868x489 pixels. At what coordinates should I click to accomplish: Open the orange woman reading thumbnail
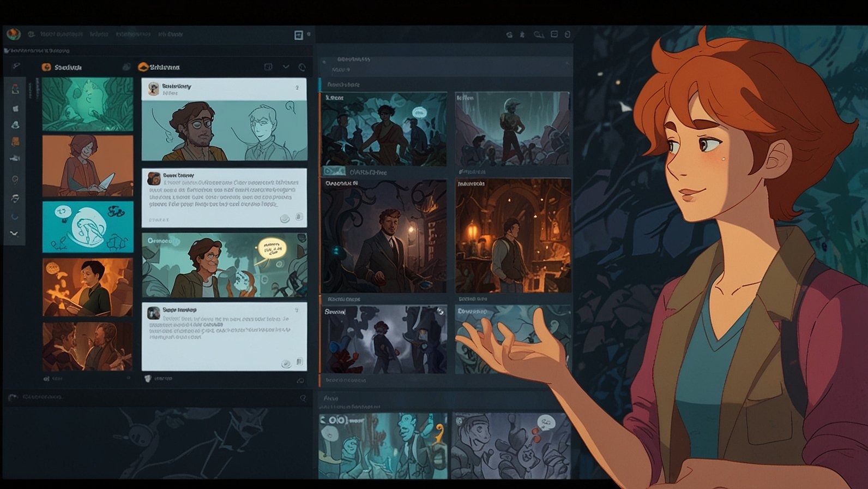pyautogui.click(x=88, y=166)
